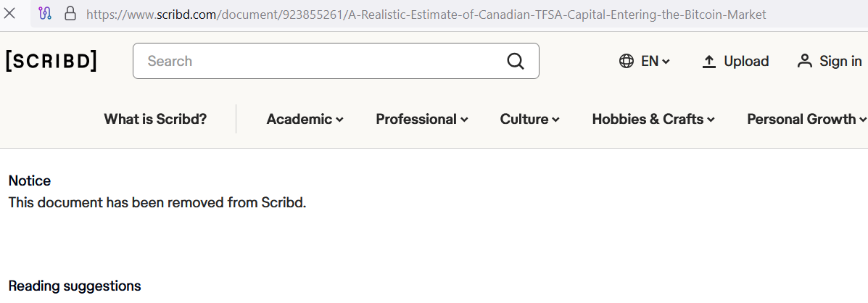This screenshot has width=868, height=303.
Task: Click the site tracking settings icon in address bar
Action: pos(45,14)
